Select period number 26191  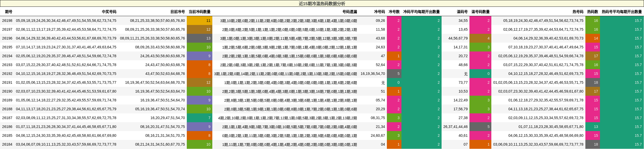coord(7,82)
